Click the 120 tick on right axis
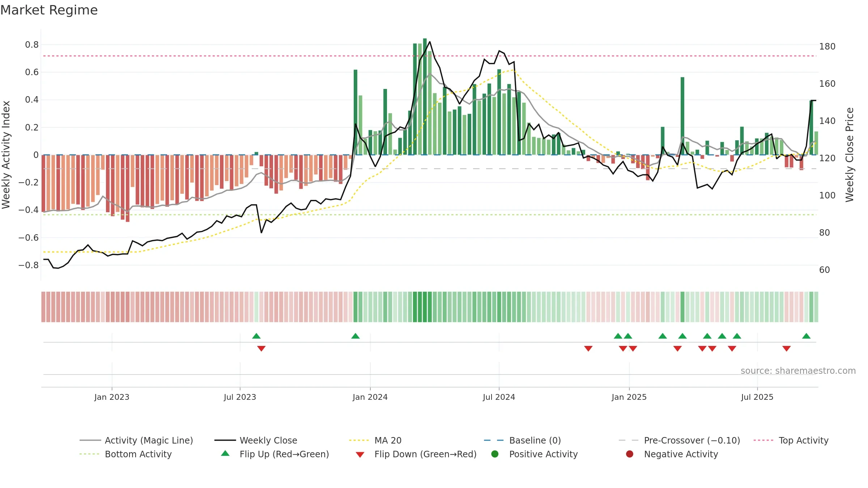The height and width of the screenshot is (488, 868). (827, 158)
